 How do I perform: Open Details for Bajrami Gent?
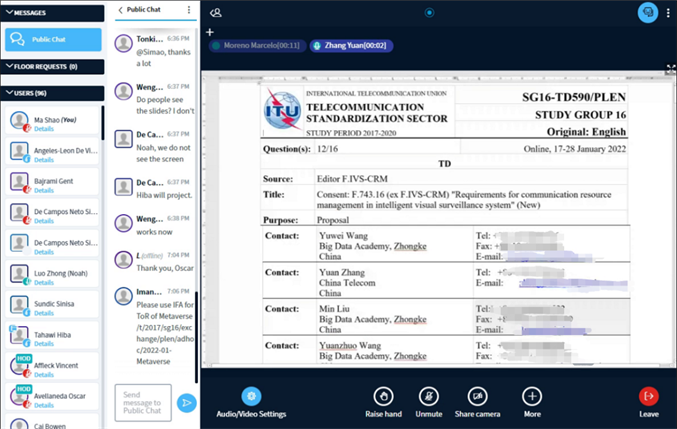tap(44, 190)
